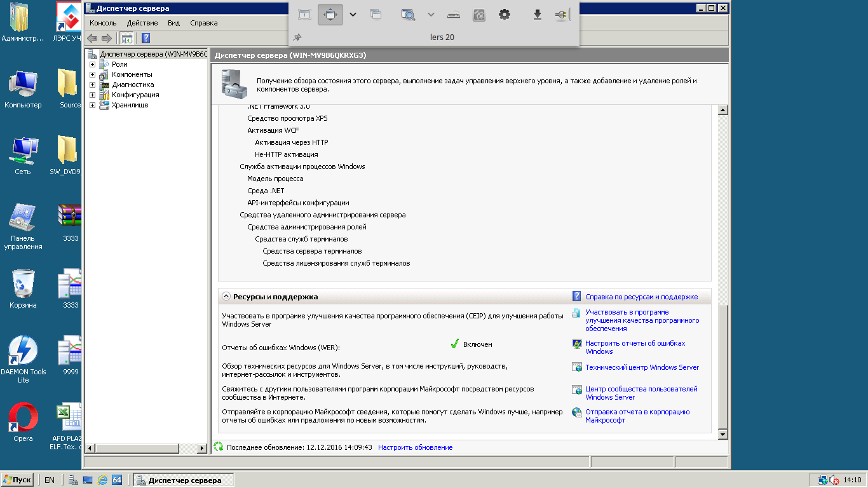
Task: Select Диагностика in the console tree
Action: 133,85
